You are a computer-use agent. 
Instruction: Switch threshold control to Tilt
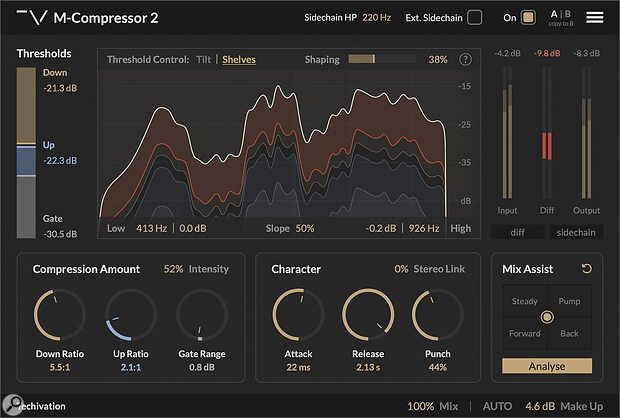click(204, 59)
